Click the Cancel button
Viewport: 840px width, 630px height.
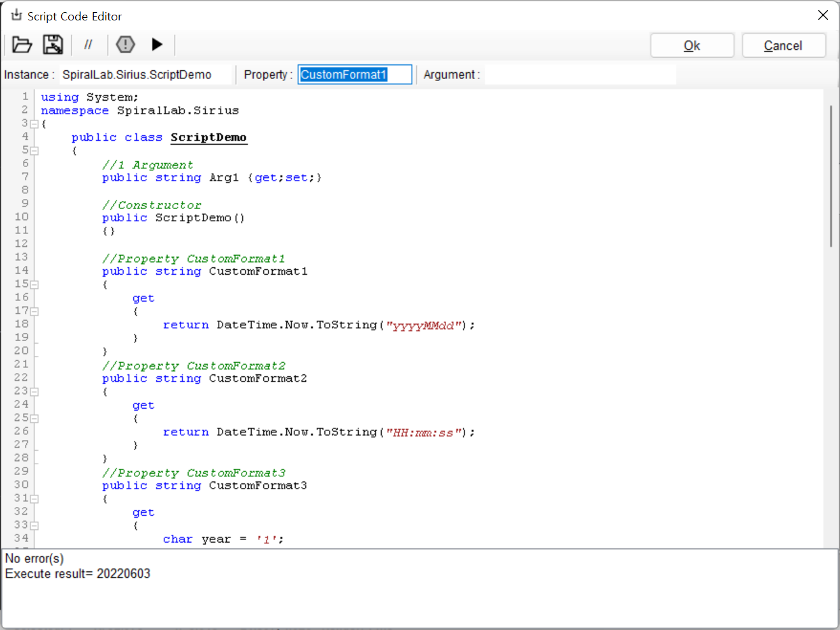click(x=783, y=46)
